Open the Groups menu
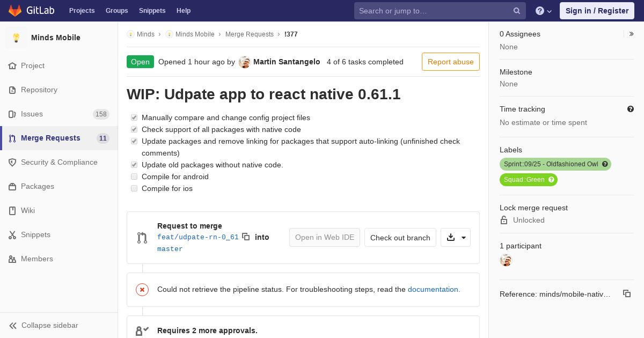 (x=116, y=11)
